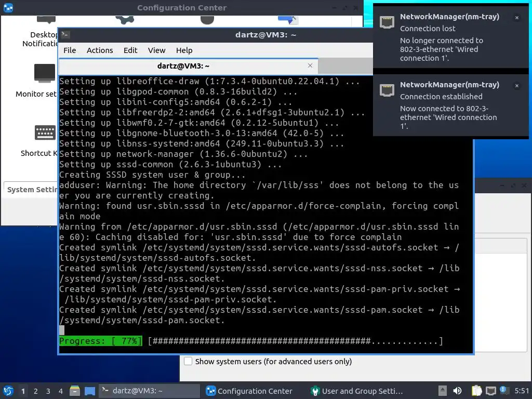Click the Connection established notification ethernet icon

387,90
